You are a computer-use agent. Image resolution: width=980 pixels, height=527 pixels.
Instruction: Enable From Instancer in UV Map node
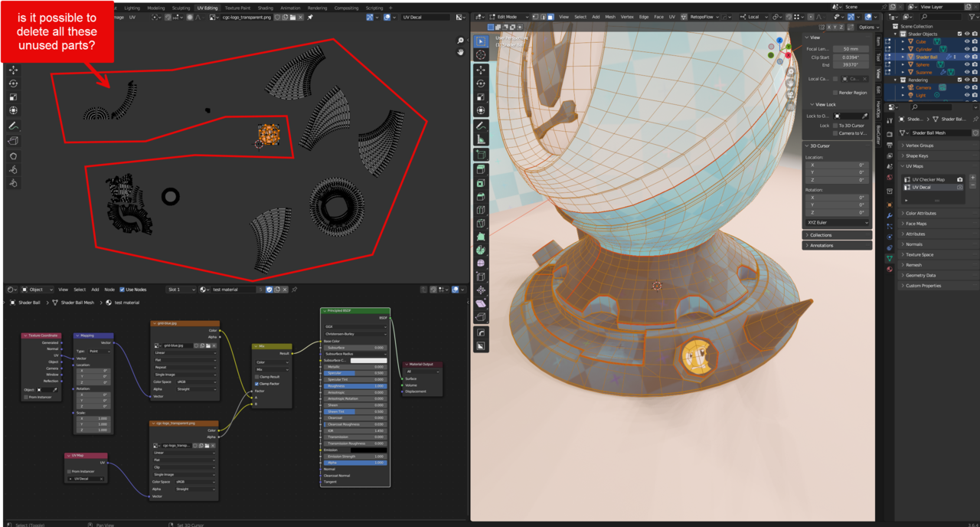point(70,472)
